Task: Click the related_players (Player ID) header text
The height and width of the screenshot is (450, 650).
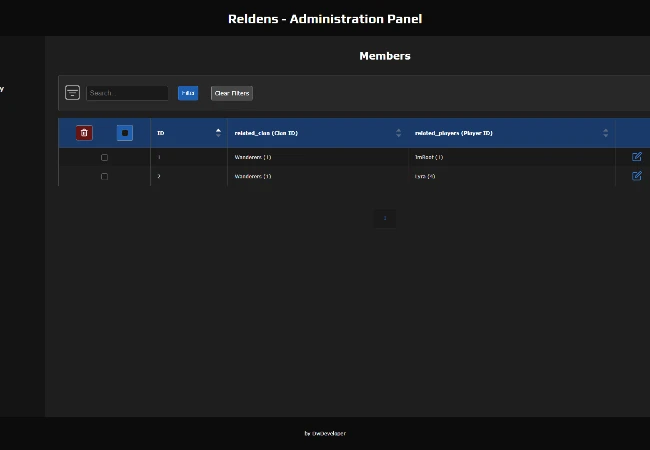Action: click(454, 133)
